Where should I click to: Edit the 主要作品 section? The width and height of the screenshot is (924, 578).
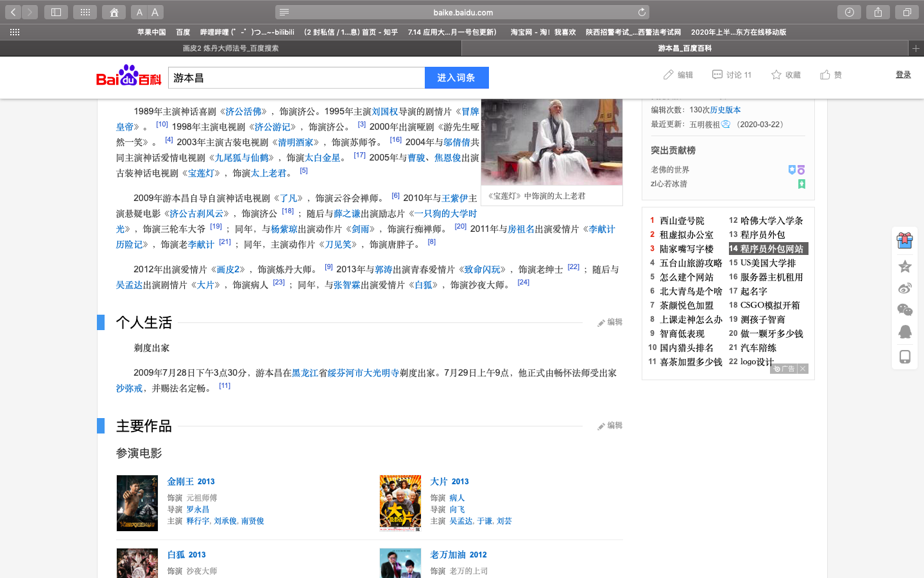click(610, 426)
